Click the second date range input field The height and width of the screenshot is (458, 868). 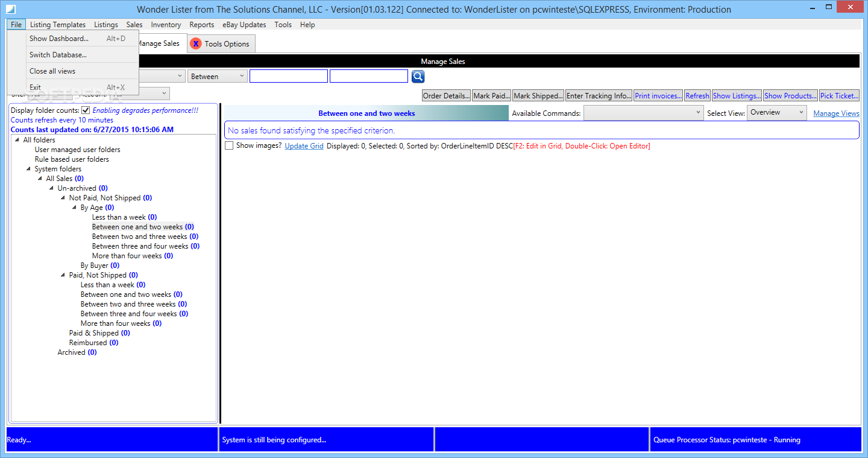click(369, 77)
